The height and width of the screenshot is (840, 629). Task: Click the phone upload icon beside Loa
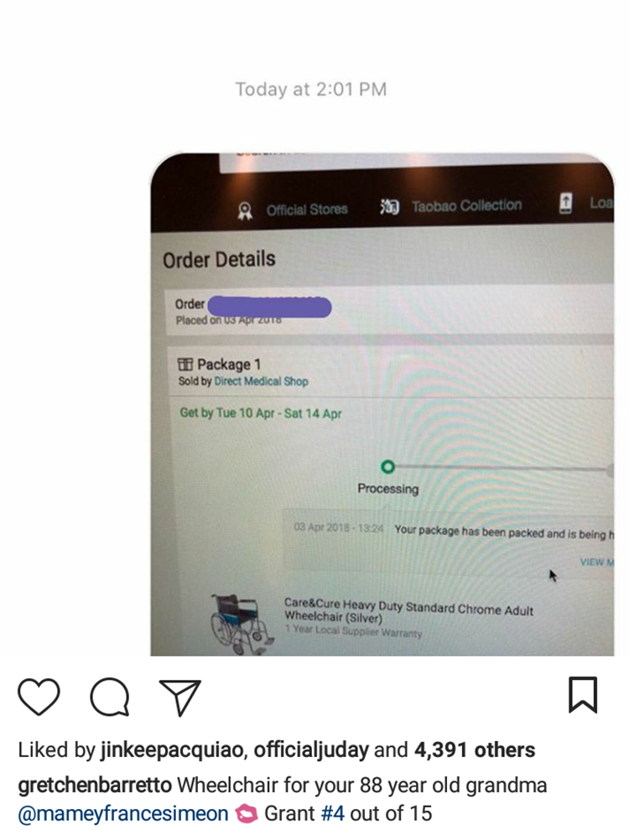(x=565, y=203)
